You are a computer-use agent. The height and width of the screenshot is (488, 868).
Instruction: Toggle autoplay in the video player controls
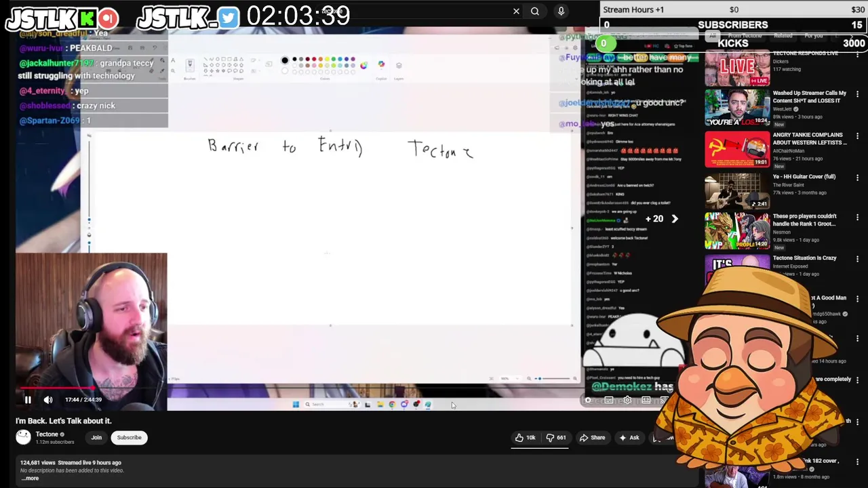[x=589, y=401]
